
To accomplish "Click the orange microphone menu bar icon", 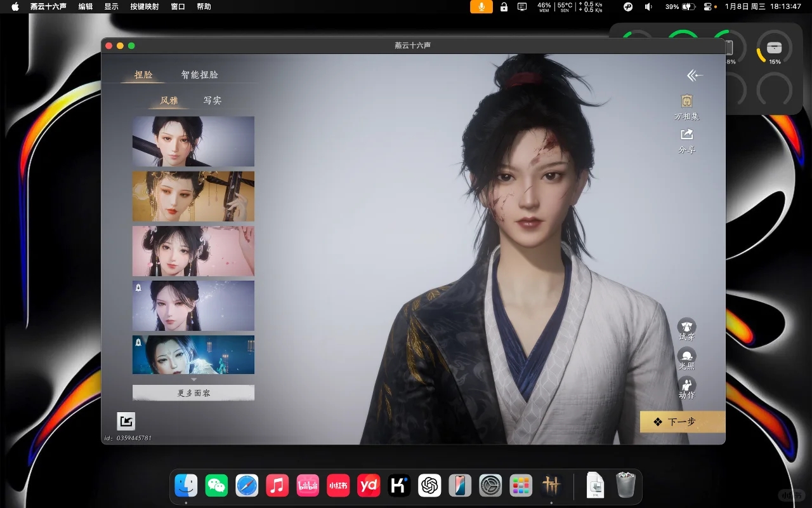I will tap(481, 6).
